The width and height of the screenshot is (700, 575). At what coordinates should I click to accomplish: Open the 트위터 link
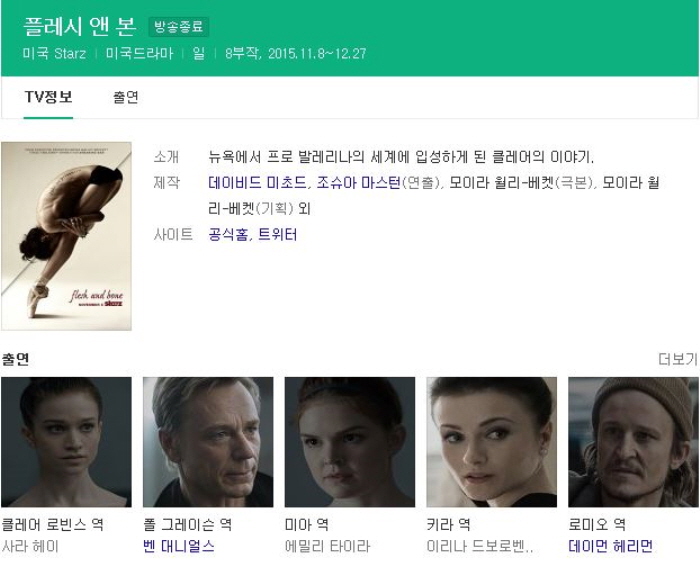[x=277, y=234]
